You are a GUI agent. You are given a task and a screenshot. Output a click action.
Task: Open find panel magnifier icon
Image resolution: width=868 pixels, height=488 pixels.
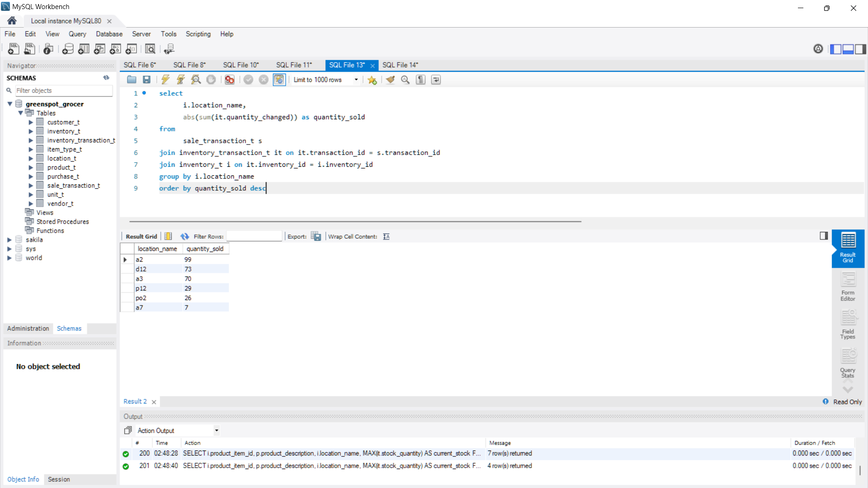(406, 80)
